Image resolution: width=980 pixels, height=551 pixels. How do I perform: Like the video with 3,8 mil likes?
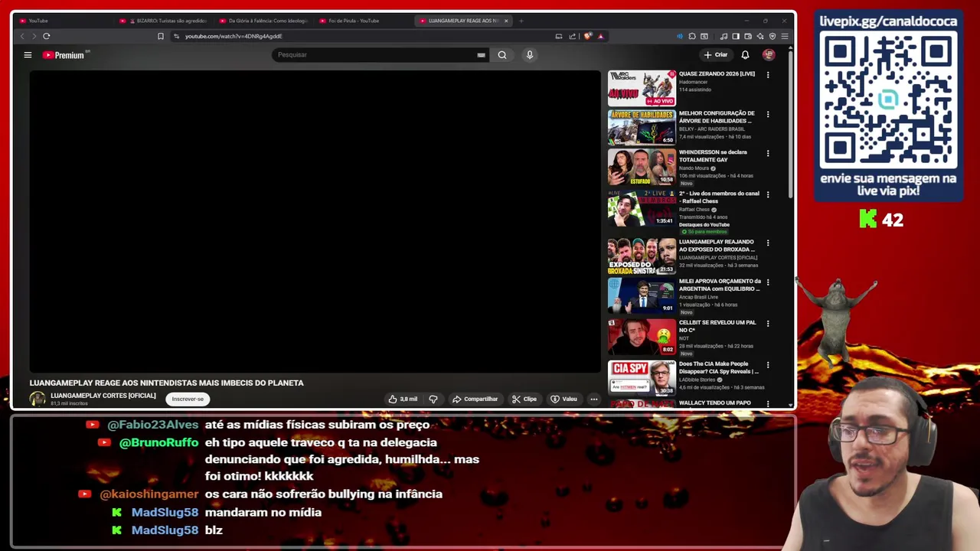tap(403, 399)
